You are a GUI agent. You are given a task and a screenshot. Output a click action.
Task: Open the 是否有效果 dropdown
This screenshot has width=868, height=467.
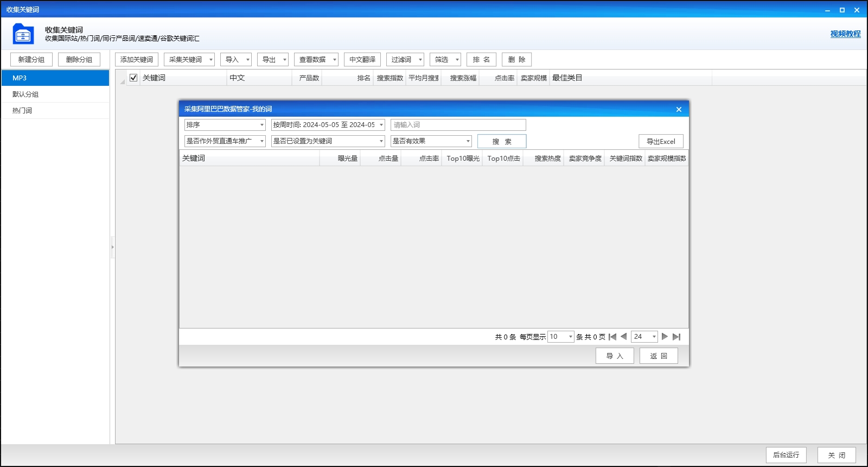click(431, 141)
